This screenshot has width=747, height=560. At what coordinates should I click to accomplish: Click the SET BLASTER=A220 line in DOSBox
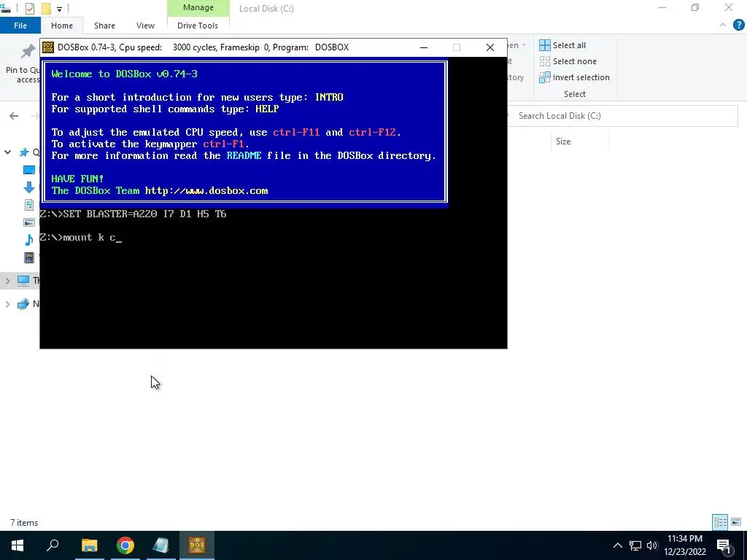coord(133,214)
